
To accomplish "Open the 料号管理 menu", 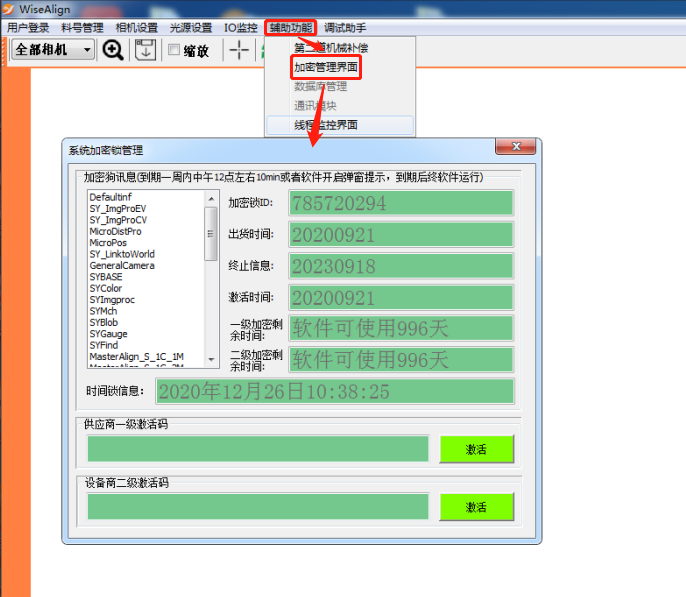I will (83, 28).
